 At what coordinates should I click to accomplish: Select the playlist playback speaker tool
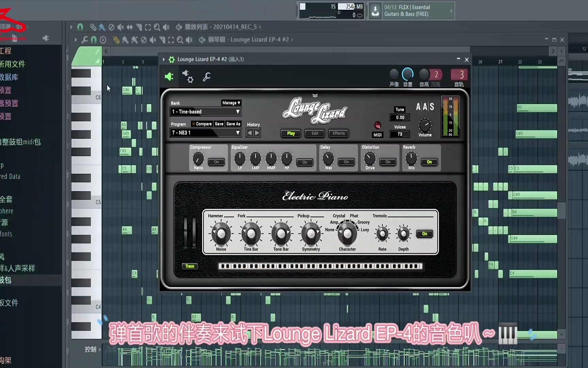click(x=166, y=27)
